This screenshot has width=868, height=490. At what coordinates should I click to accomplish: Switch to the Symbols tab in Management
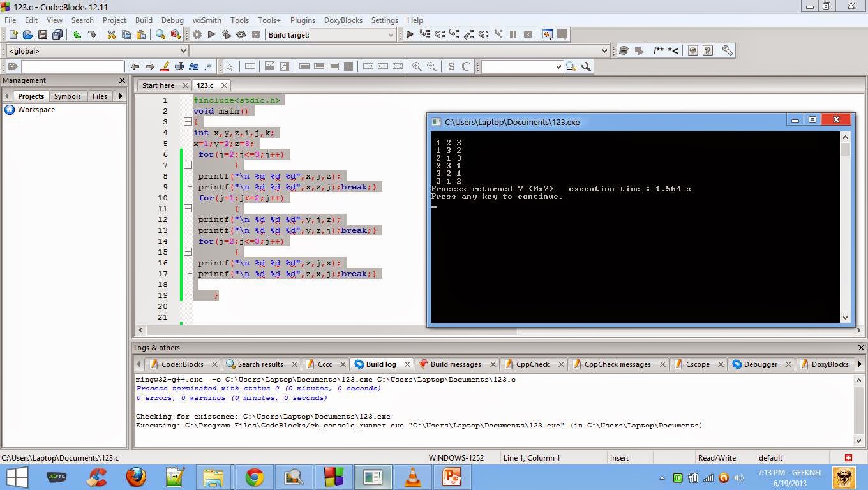(68, 96)
